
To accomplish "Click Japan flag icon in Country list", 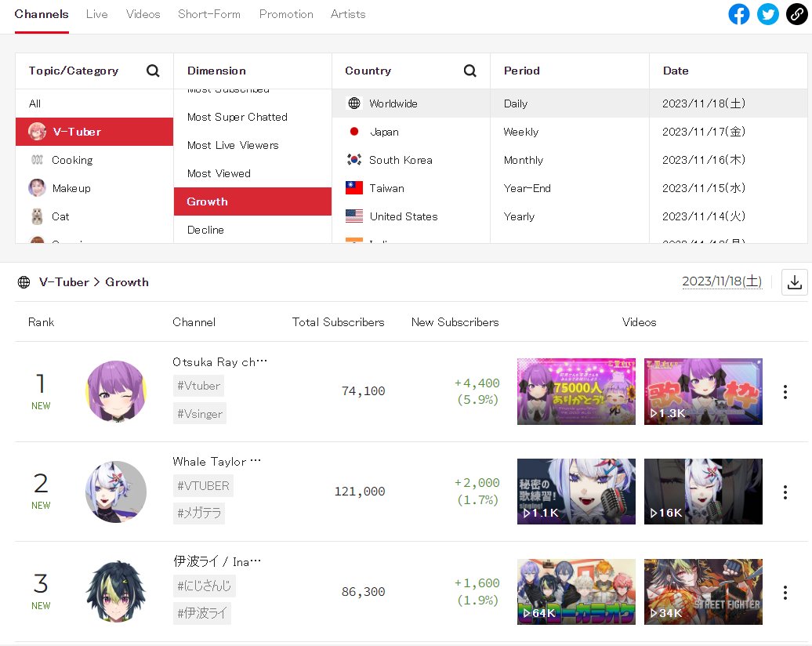I will click(x=354, y=132).
